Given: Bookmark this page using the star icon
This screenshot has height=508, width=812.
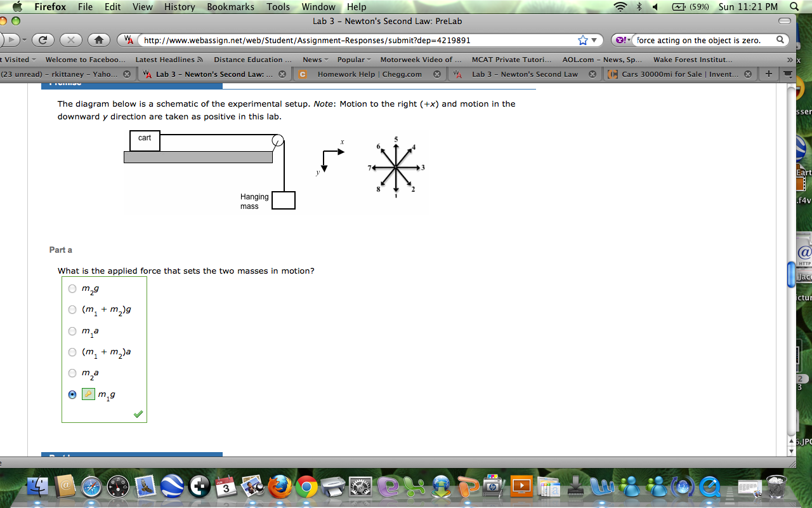Looking at the screenshot, I should coord(582,39).
